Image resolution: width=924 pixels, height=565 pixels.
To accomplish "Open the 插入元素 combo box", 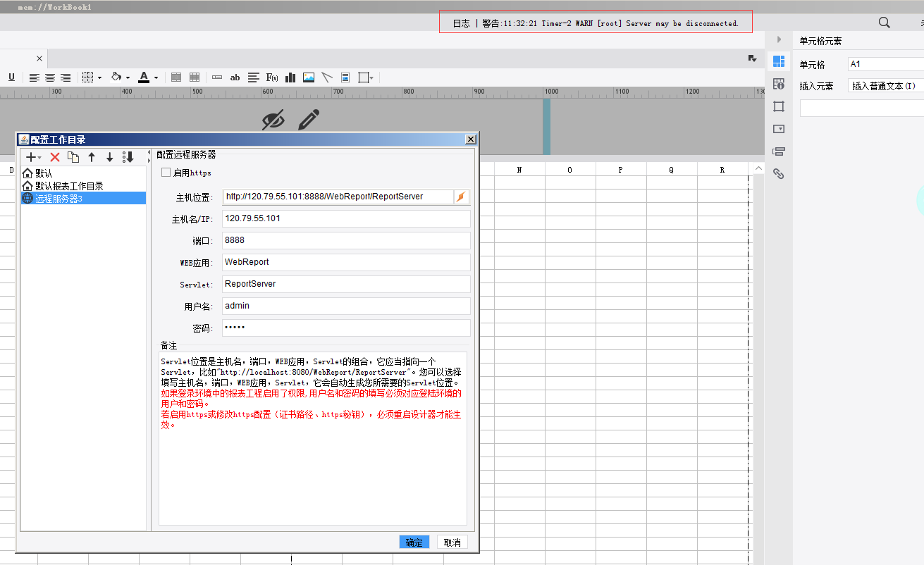I will 886,86.
